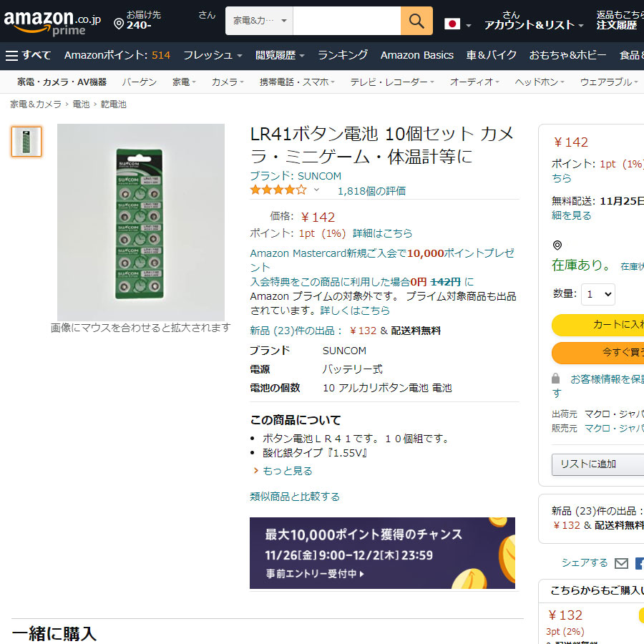Screen dimensions: 644x644
Task: Open the ランキング menu item
Action: (343, 55)
